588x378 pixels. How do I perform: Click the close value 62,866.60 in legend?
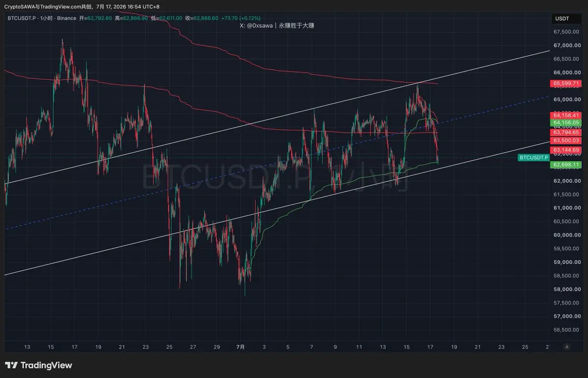206,18
